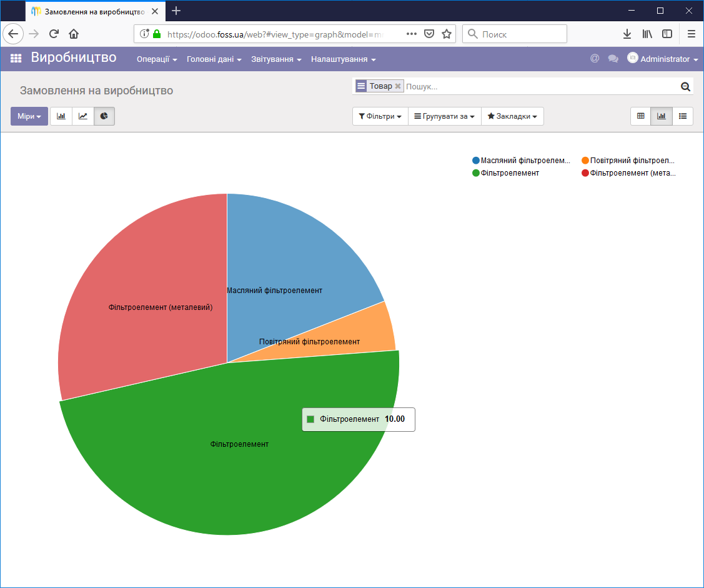Open the browser downloads panel
The image size is (704, 588).
tap(627, 34)
